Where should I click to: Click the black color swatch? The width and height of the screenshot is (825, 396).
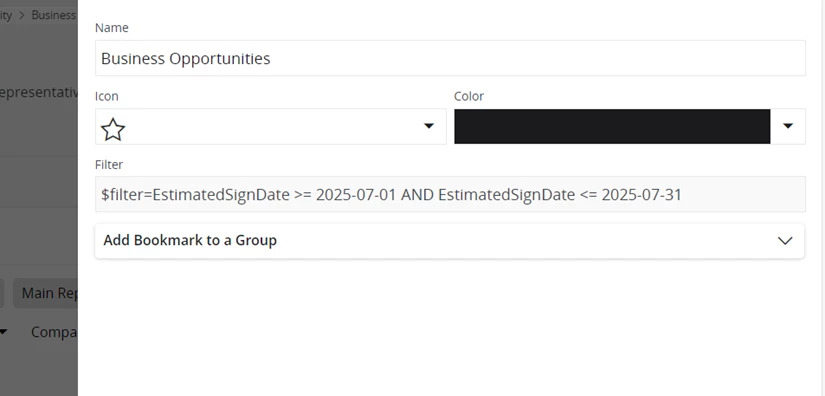(x=612, y=126)
